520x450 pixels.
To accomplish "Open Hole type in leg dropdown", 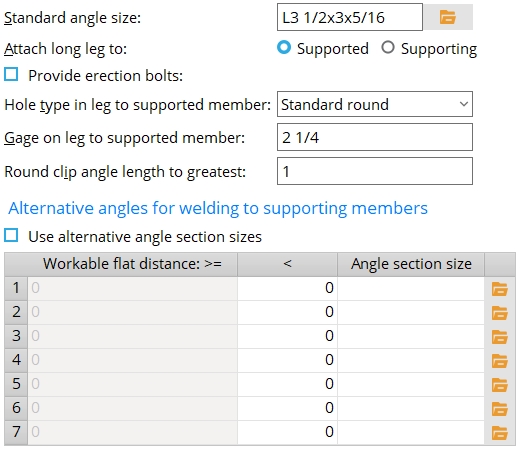I will (375, 104).
